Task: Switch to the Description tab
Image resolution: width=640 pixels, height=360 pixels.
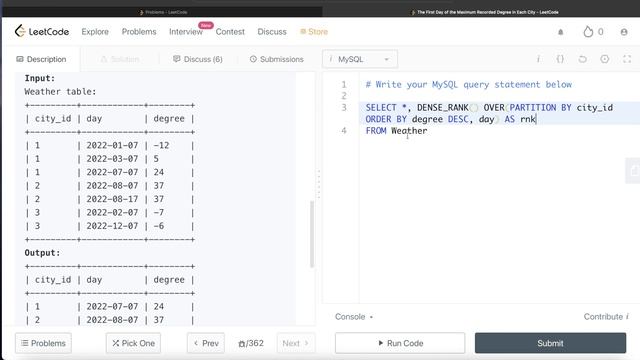Action: click(41, 59)
